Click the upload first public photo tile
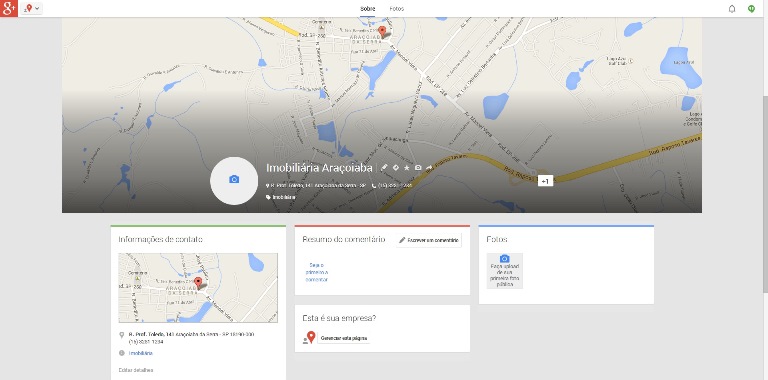Screen dimensions: 768x380 pos(504,271)
